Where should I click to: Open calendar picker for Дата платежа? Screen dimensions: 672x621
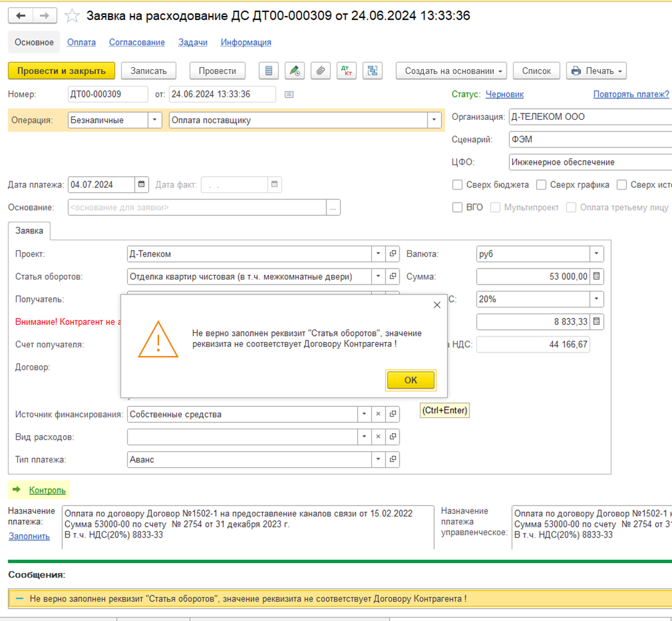(x=142, y=185)
